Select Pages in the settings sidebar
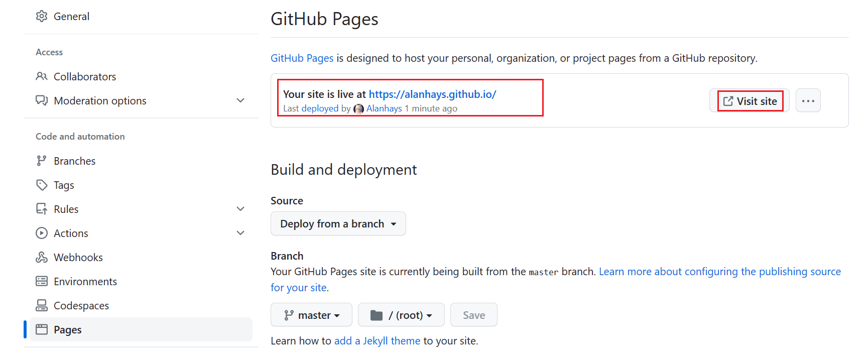868x353 pixels. pos(68,330)
